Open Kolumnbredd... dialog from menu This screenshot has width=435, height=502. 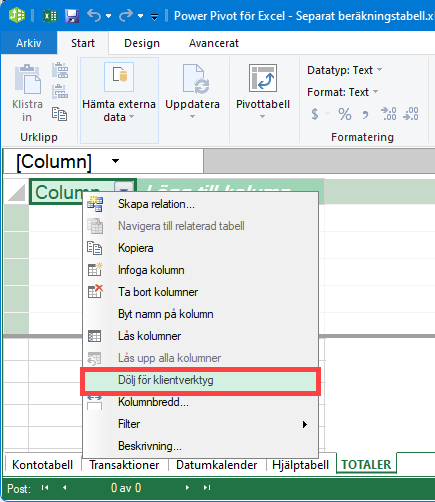[x=200, y=402]
